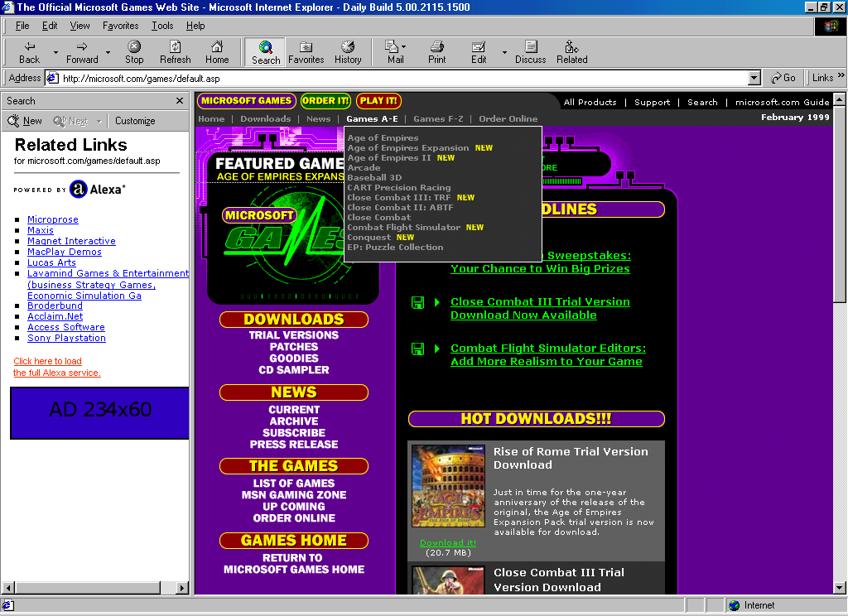This screenshot has width=848, height=616.
Task: Expand the Edit button dropdown arrow
Action: point(504,52)
